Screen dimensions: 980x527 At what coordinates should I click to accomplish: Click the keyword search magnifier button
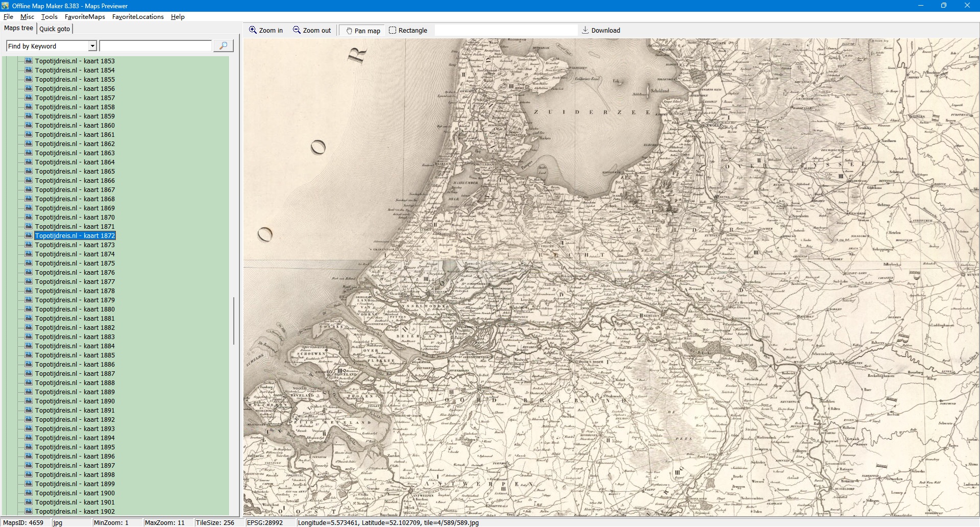[223, 46]
